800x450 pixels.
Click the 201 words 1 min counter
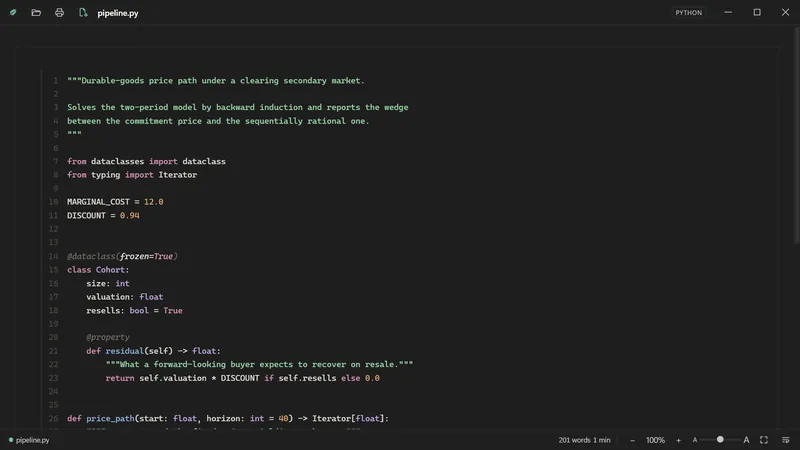coord(584,440)
